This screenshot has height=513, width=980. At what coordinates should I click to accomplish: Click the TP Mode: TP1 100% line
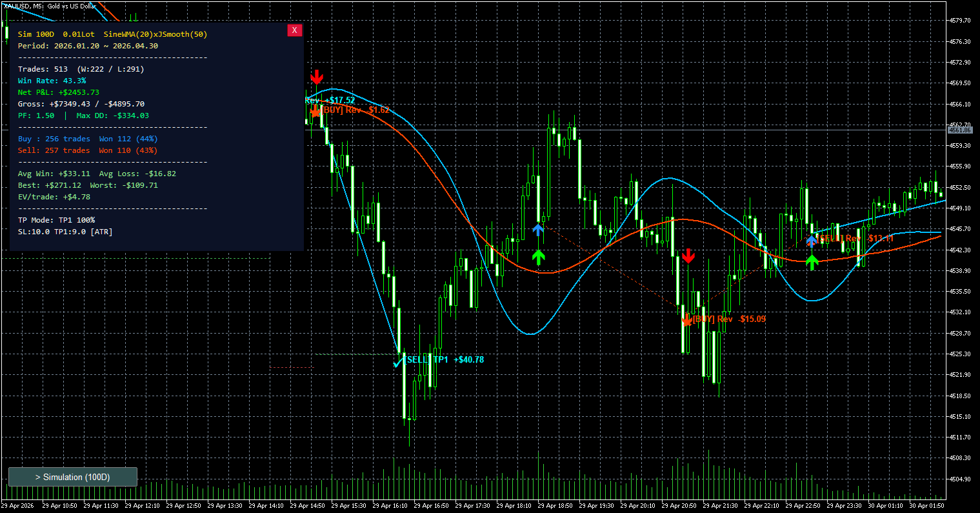click(x=56, y=220)
